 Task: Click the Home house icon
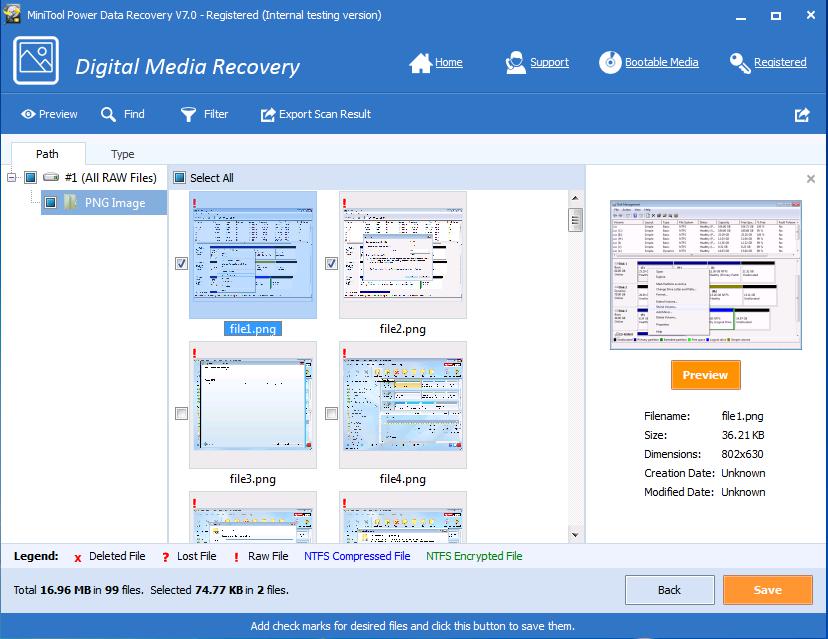pyautogui.click(x=420, y=63)
